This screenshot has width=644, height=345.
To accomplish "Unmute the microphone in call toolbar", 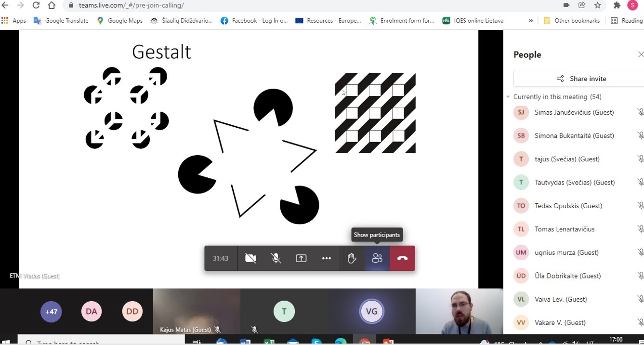I will (x=276, y=258).
